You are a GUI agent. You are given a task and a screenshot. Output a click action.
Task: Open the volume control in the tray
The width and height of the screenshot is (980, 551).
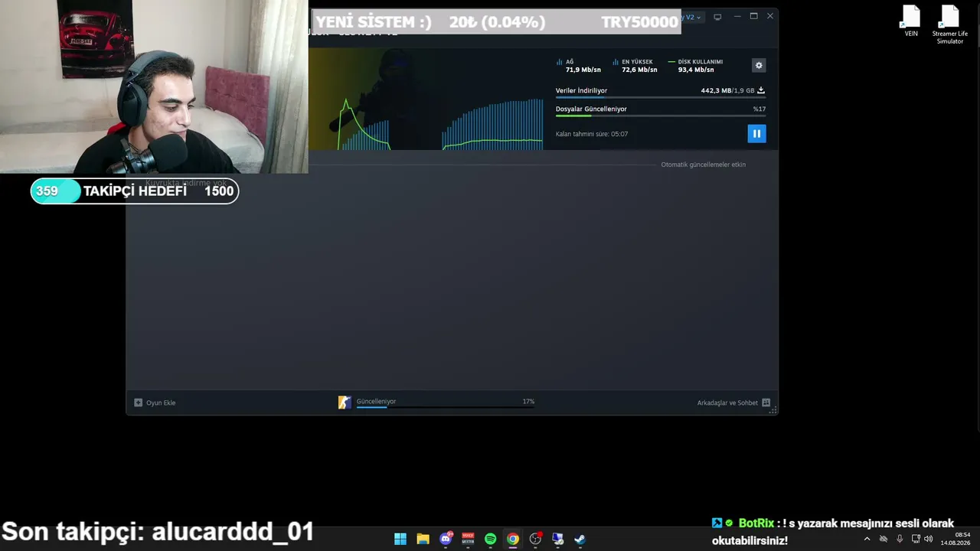pyautogui.click(x=929, y=539)
